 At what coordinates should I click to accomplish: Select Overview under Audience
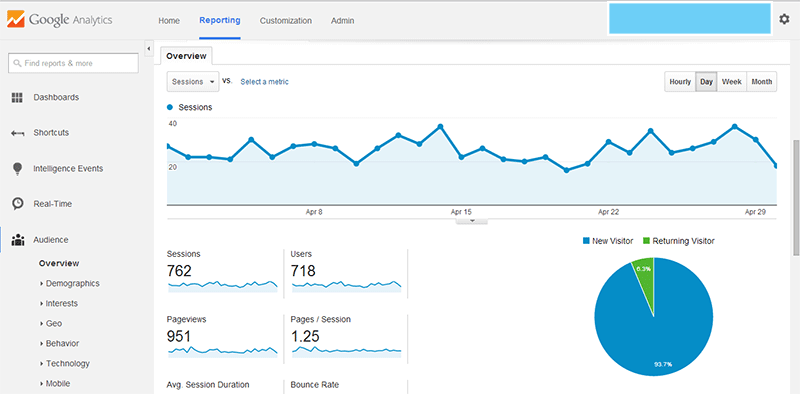[x=59, y=263]
